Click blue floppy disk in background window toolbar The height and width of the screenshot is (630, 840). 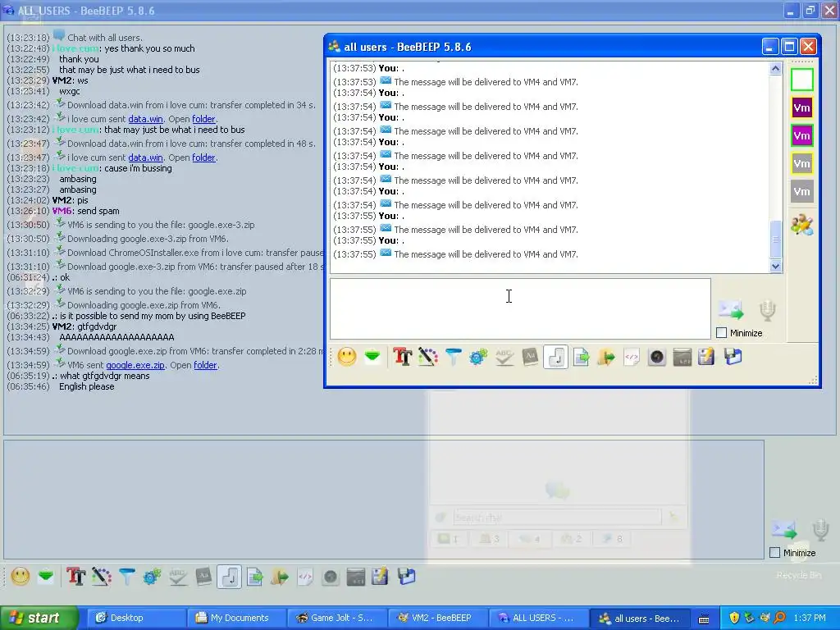click(x=406, y=577)
